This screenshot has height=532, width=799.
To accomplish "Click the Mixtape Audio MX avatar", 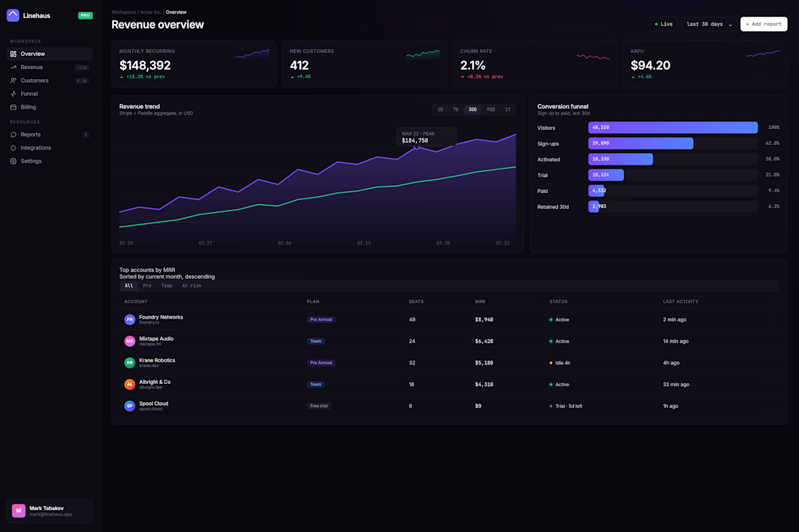I will [129, 341].
